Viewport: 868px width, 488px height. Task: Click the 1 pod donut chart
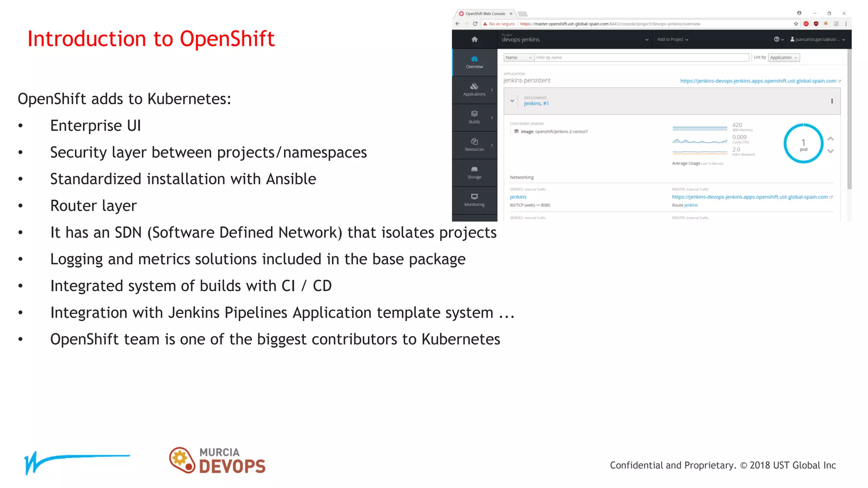pos(803,144)
